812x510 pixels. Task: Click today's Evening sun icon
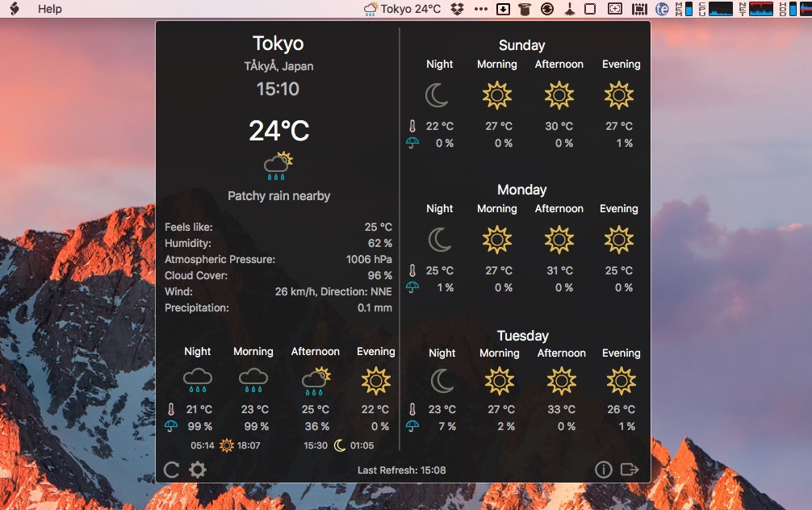tap(375, 381)
